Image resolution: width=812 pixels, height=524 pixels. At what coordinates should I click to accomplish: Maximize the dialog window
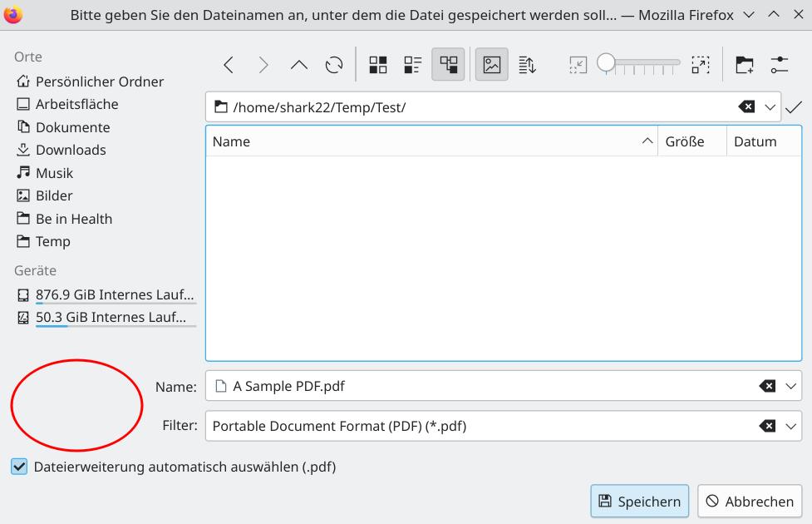774,14
